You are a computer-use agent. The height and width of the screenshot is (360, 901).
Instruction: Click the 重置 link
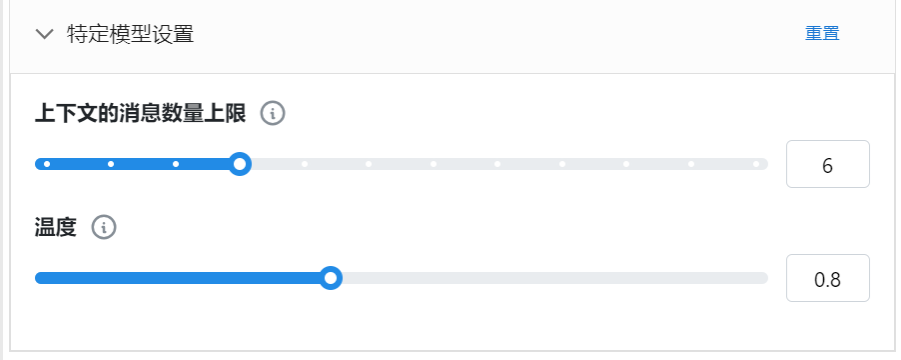pyautogui.click(x=822, y=33)
